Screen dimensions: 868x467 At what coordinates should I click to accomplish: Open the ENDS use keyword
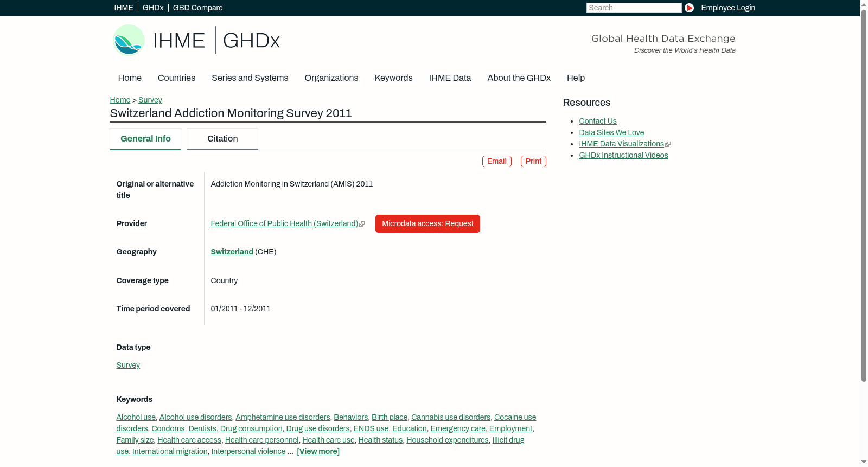[371, 428]
